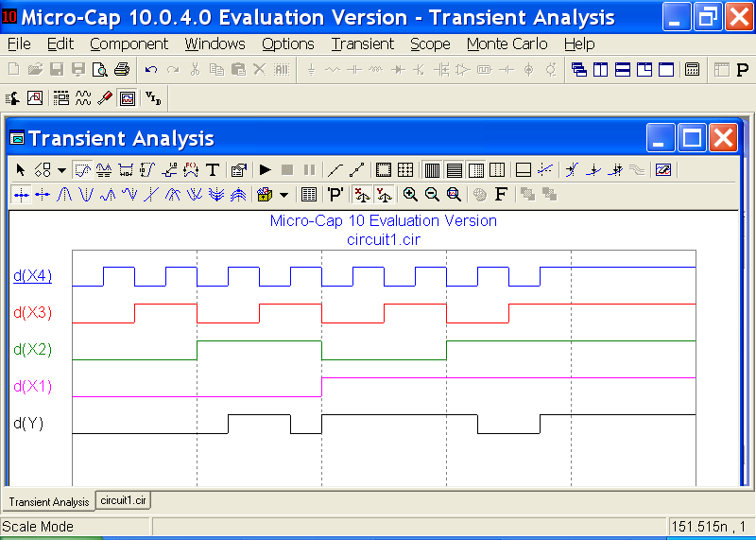This screenshot has height=540, width=756.
Task: Click the 'P' performance window icon
Action: 335,195
